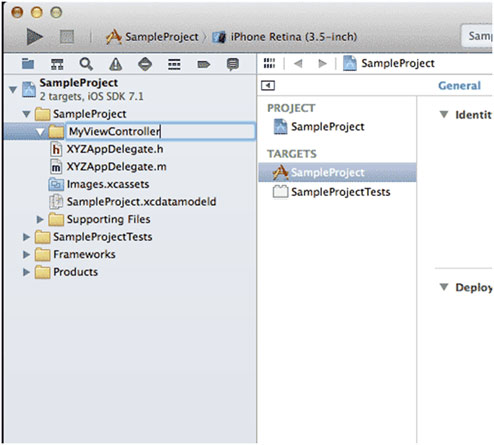Click the related items grid icon in the jump bar
The height and width of the screenshot is (445, 494).
tap(269, 63)
